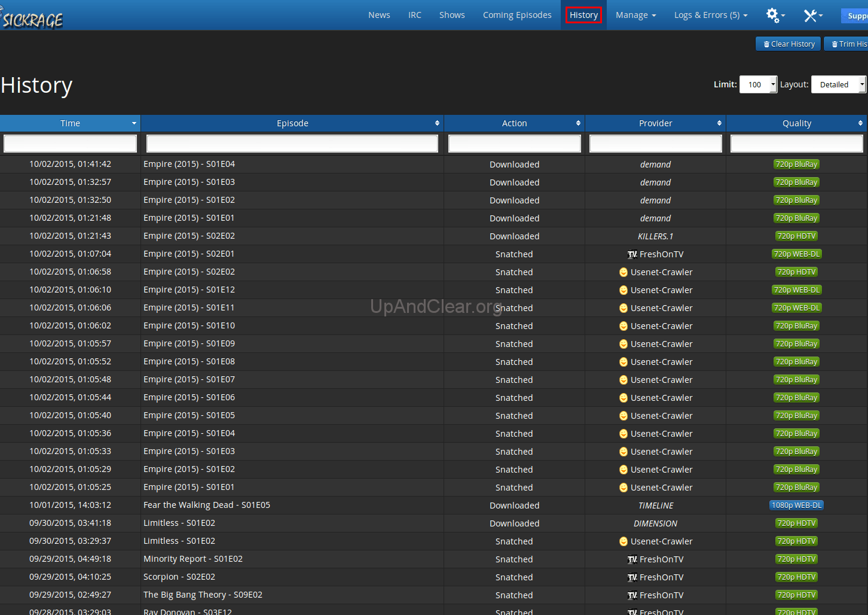The height and width of the screenshot is (615, 868).
Task: Expand the Manage dropdown menu
Action: (x=636, y=15)
